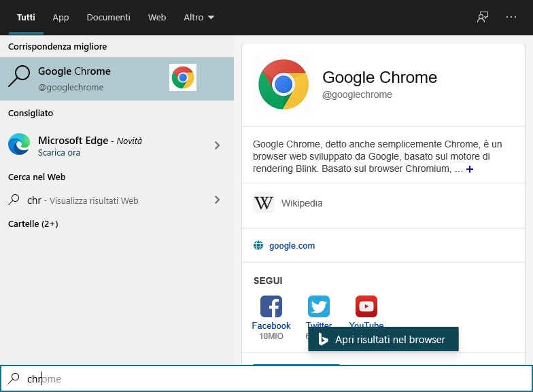Click the search input field with chr
The image size is (533, 392).
(x=266, y=378)
